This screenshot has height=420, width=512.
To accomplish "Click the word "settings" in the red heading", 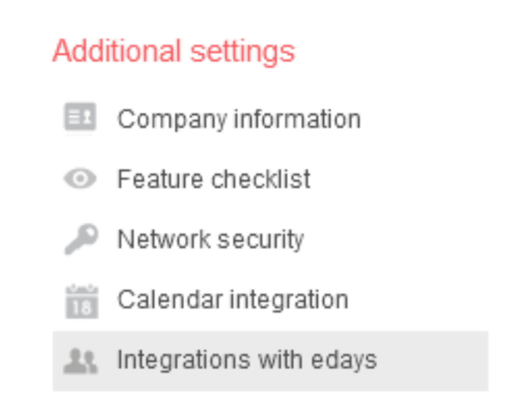I will click(242, 51).
